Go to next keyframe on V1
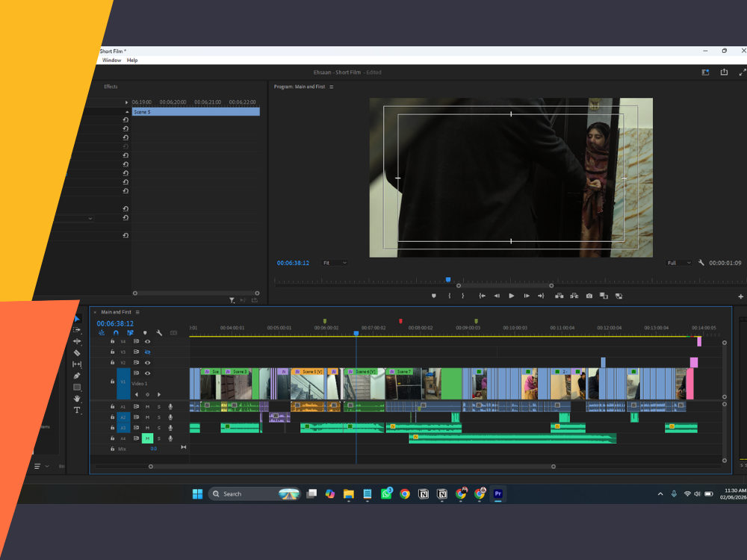The image size is (747, 560). tap(158, 394)
